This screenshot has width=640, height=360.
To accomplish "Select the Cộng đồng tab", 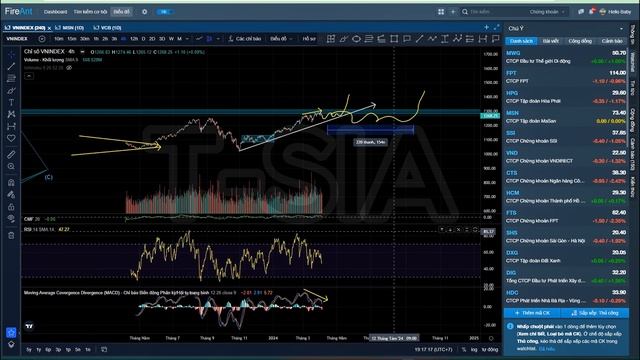I will coord(580,41).
